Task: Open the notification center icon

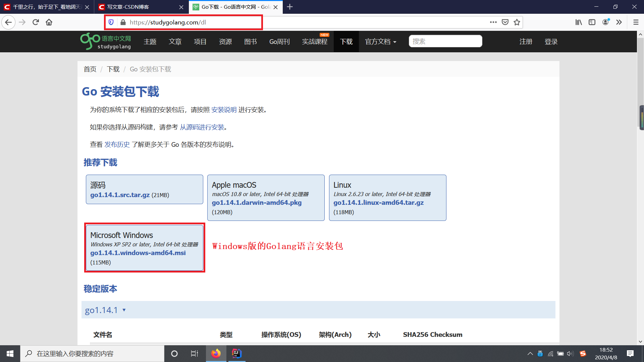Action: pyautogui.click(x=630, y=354)
